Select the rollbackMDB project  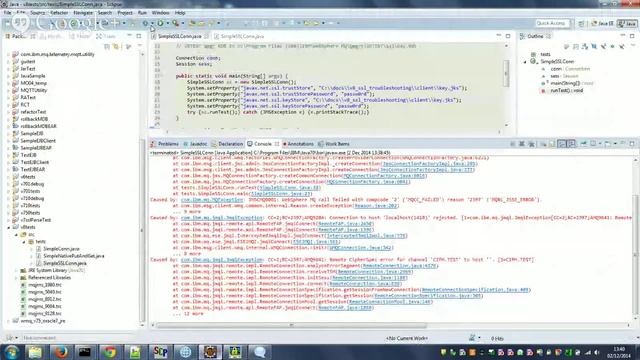(34, 119)
